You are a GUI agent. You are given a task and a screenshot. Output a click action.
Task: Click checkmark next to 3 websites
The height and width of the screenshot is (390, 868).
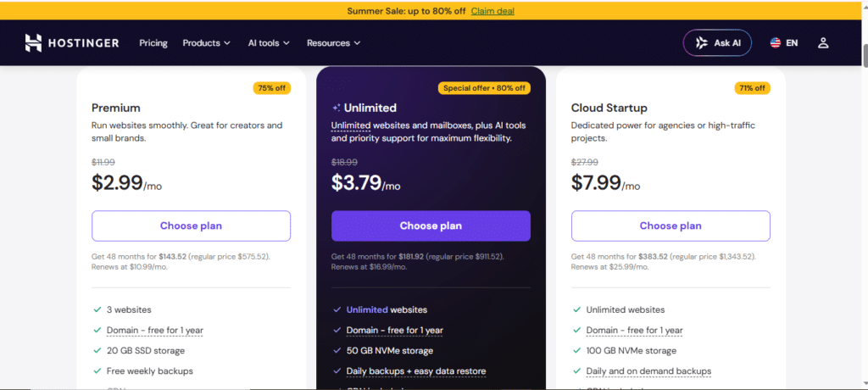[97, 309]
